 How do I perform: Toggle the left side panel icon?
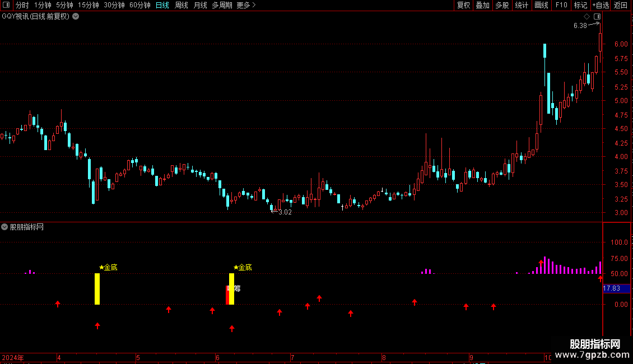tap(6, 5)
